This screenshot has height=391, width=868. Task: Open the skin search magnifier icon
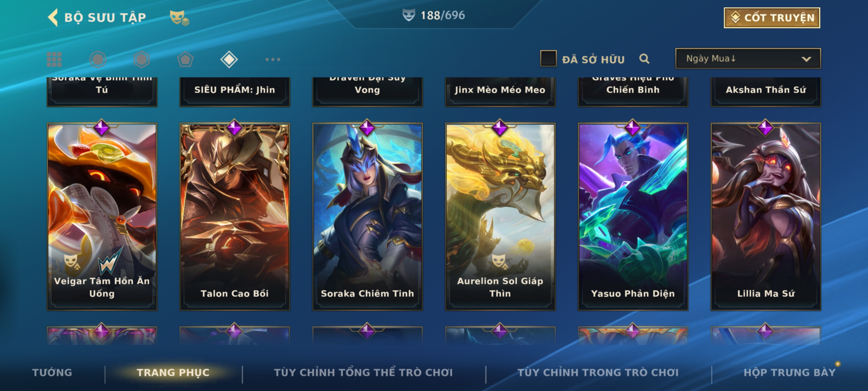(x=644, y=59)
